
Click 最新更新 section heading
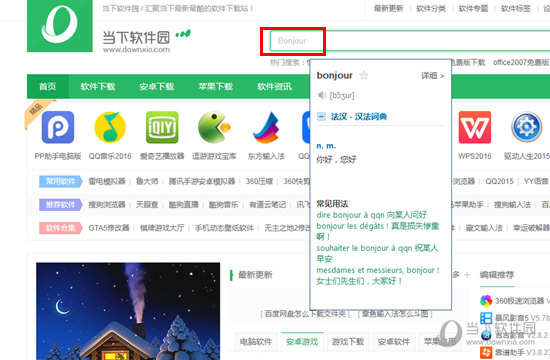tap(255, 275)
